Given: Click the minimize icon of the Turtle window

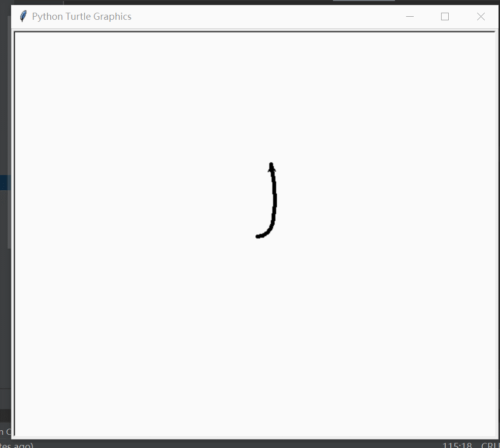Looking at the screenshot, I should (x=410, y=16).
